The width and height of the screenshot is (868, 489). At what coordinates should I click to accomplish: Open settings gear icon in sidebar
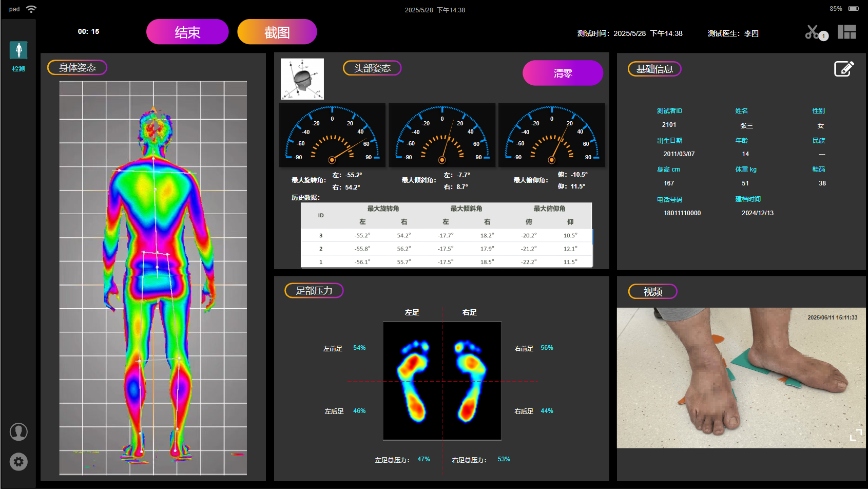pos(18,462)
